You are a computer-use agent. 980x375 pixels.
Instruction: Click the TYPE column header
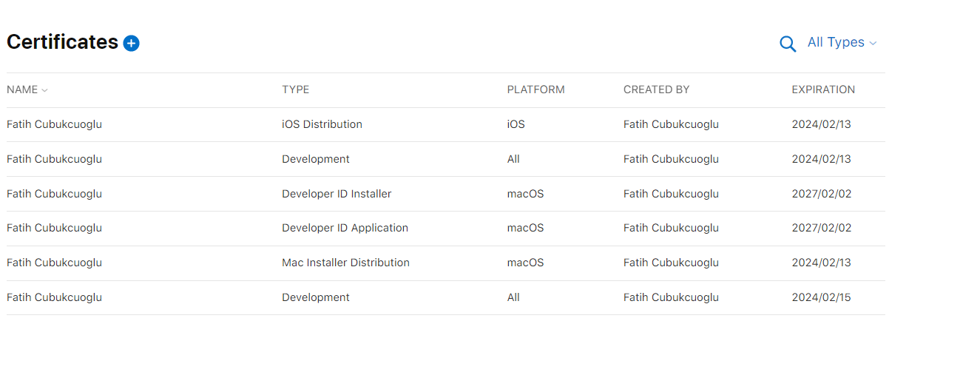(x=296, y=89)
